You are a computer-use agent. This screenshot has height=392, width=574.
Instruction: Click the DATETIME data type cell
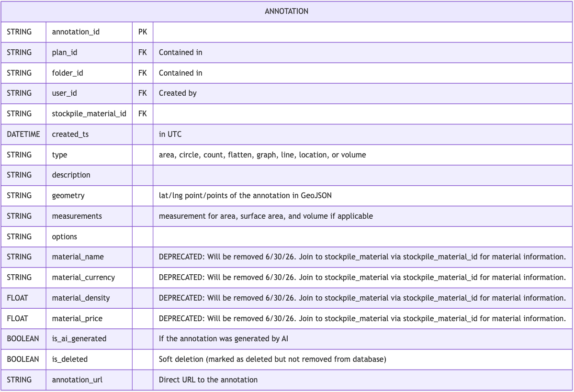[x=23, y=134]
